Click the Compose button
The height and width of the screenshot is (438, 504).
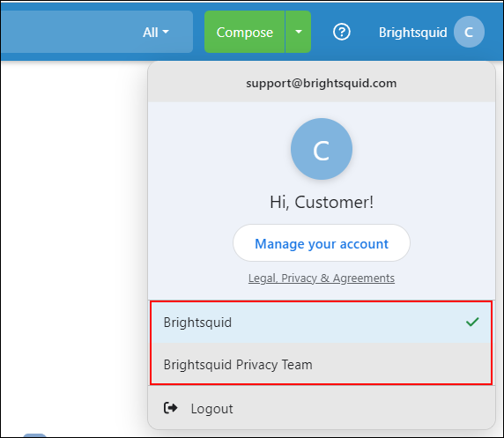pyautogui.click(x=245, y=32)
